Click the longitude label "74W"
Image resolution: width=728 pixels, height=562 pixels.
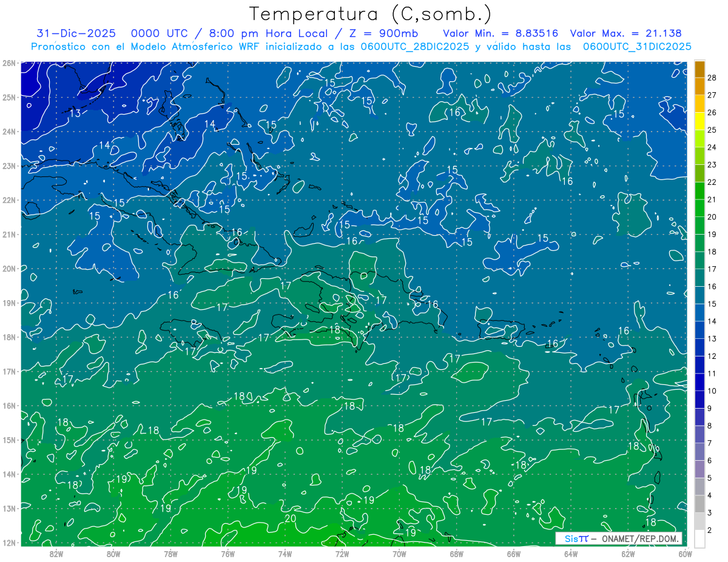pos(285,553)
